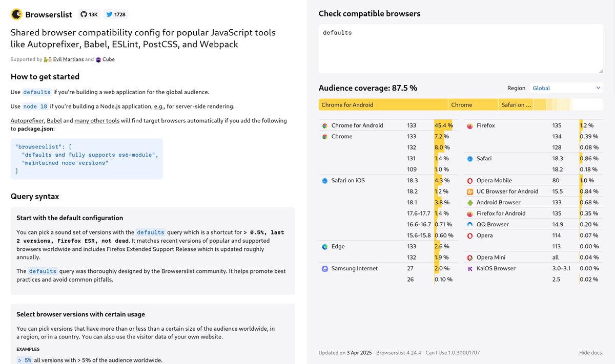Click the Safari on coverage bar segment
615x364 pixels.
(x=517, y=104)
